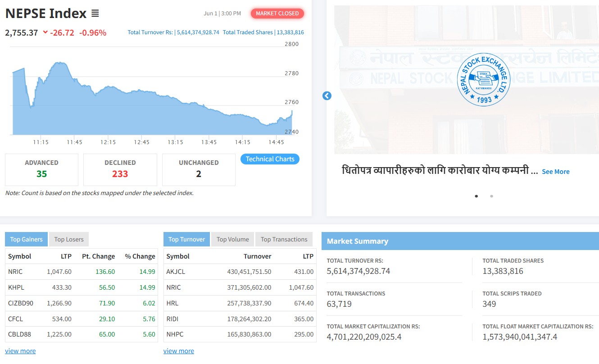Viewport: 599px width, 364px height.
Task: Click the RIDI symbol
Action: point(172,319)
